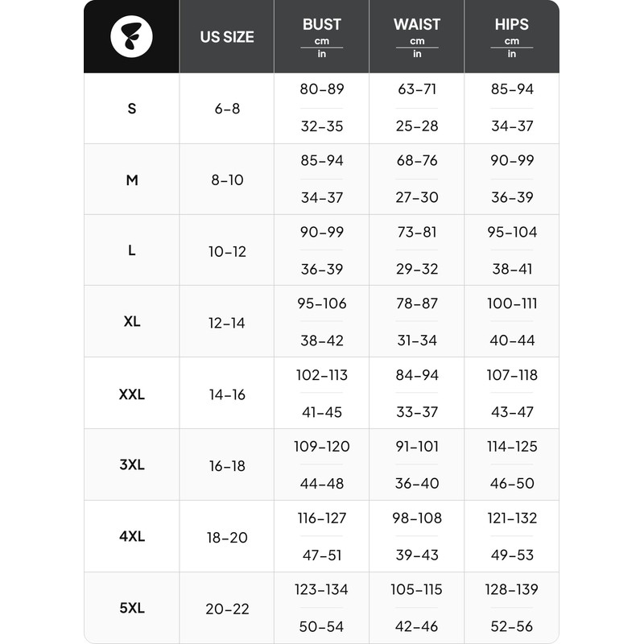Viewport: 644px width, 644px height.
Task: Click the BUST column header
Action: click(322, 25)
